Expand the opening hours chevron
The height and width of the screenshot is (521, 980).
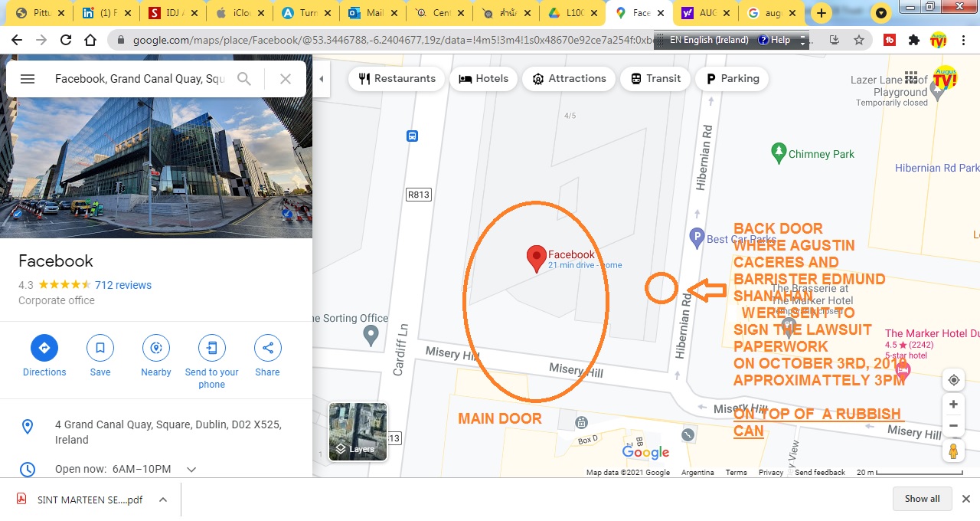(191, 469)
